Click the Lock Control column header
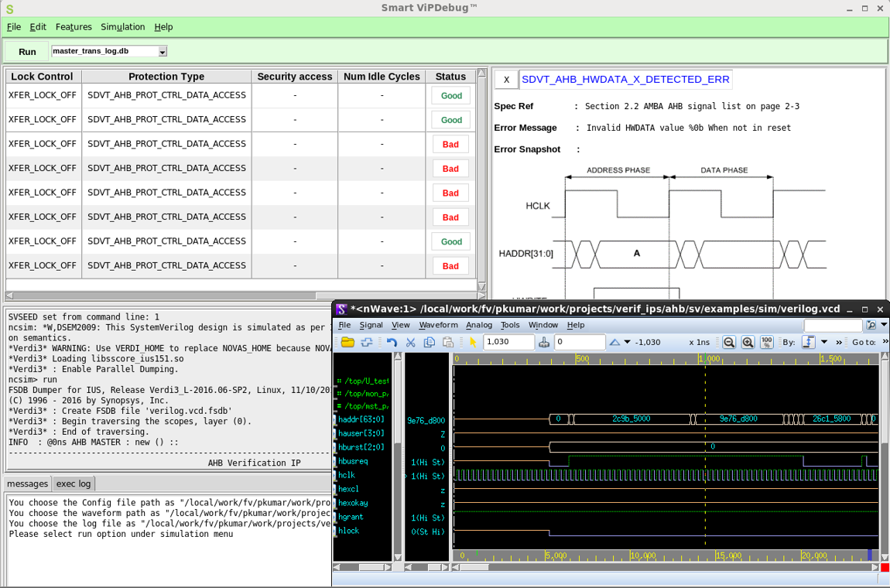Screen dimensions: 890x588 pyautogui.click(x=42, y=77)
